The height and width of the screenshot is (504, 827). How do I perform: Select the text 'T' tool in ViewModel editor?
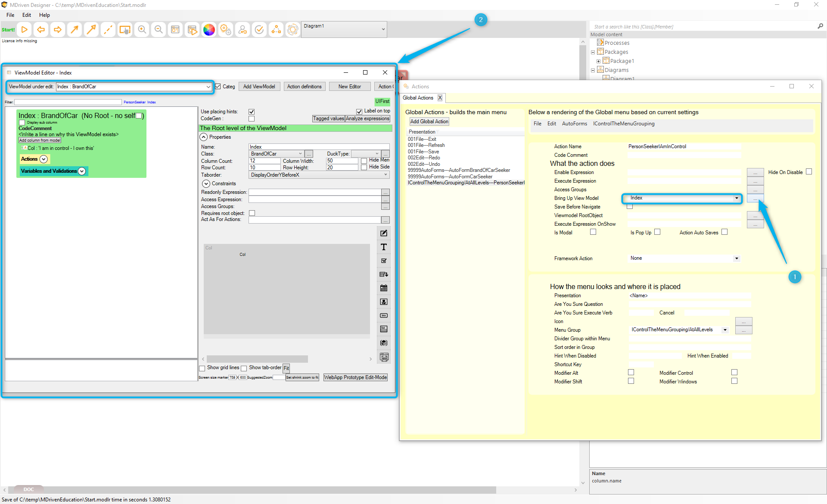383,247
